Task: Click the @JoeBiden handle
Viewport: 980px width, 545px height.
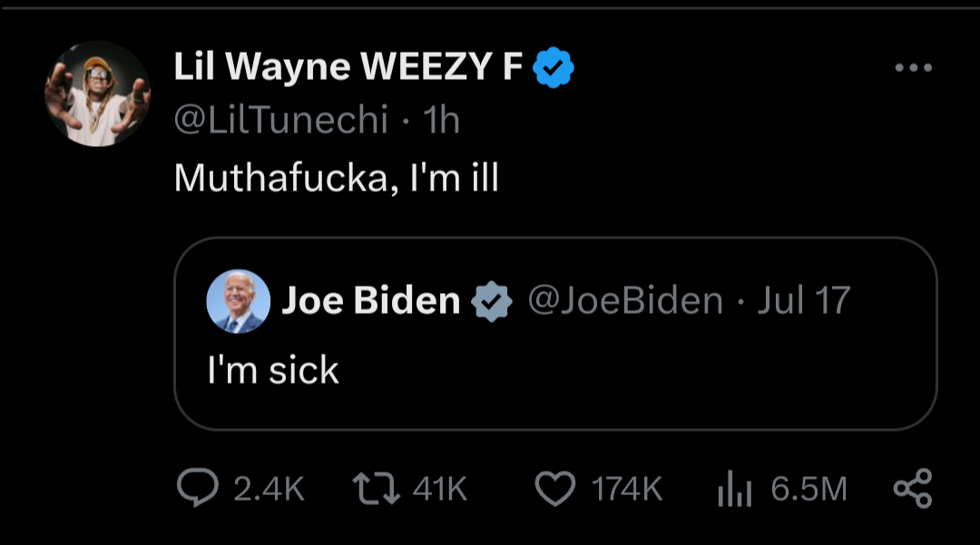Action: click(x=625, y=301)
